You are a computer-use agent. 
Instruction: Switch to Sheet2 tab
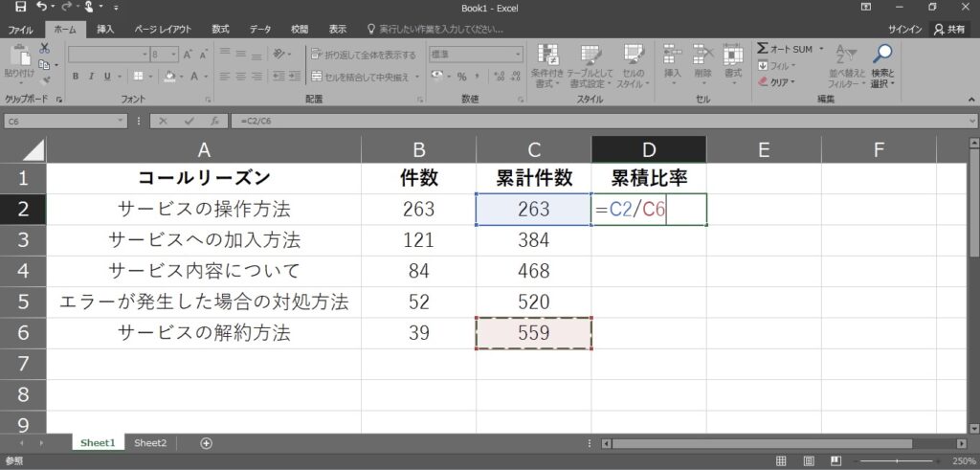[150, 443]
